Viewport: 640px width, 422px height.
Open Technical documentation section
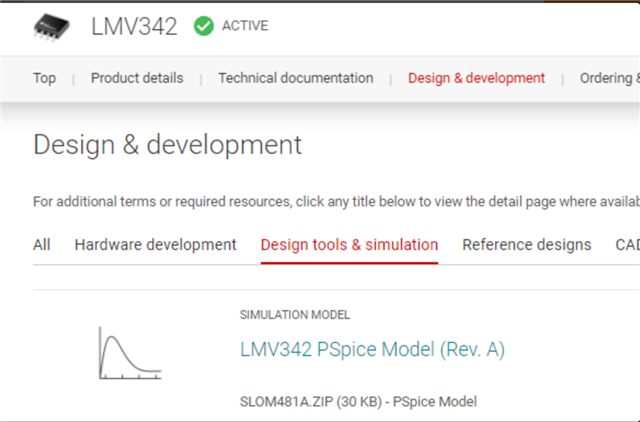(296, 78)
